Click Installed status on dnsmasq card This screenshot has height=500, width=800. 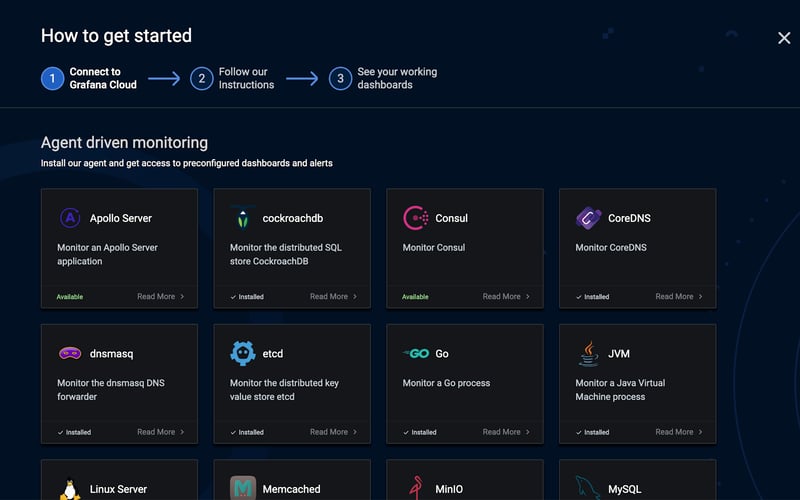(x=74, y=432)
